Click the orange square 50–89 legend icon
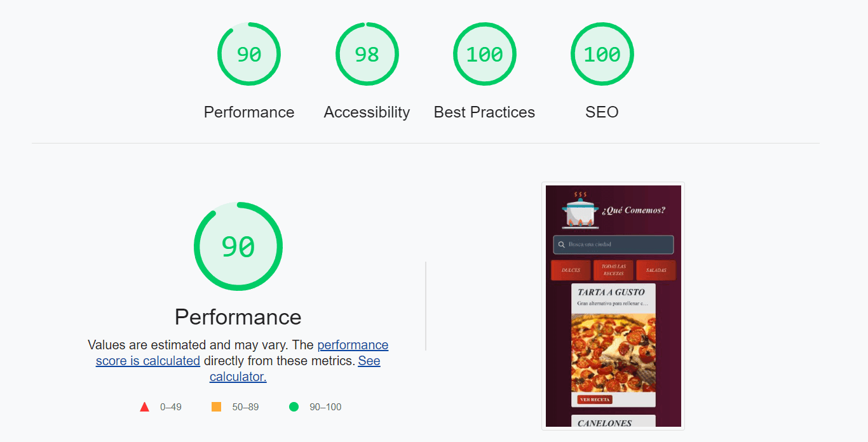Viewport: 868px width, 442px height. [216, 407]
